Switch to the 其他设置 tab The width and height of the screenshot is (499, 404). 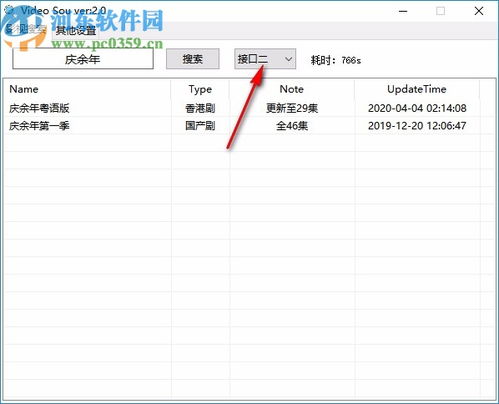76,31
